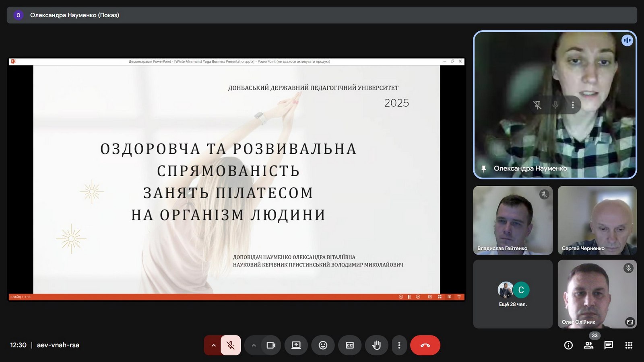Unmute the microphone in the call toolbar
Viewport: 644px width, 362px height.
click(x=231, y=345)
